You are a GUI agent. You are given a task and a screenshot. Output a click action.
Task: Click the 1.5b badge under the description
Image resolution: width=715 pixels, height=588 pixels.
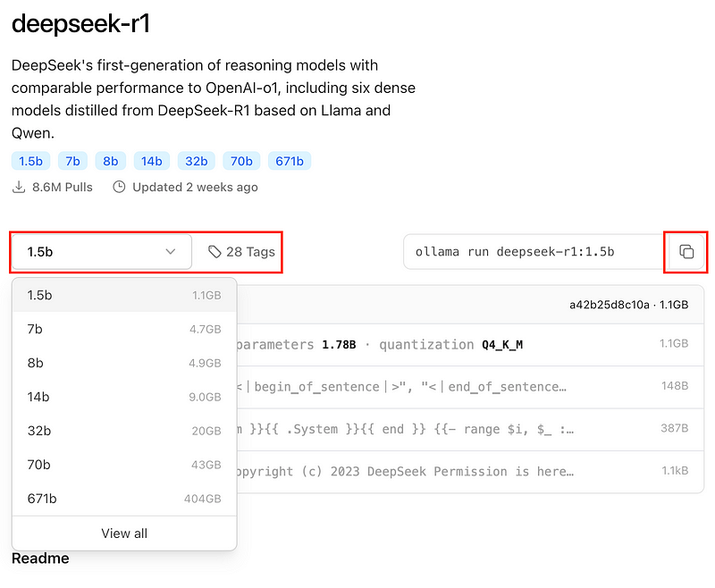(30, 160)
